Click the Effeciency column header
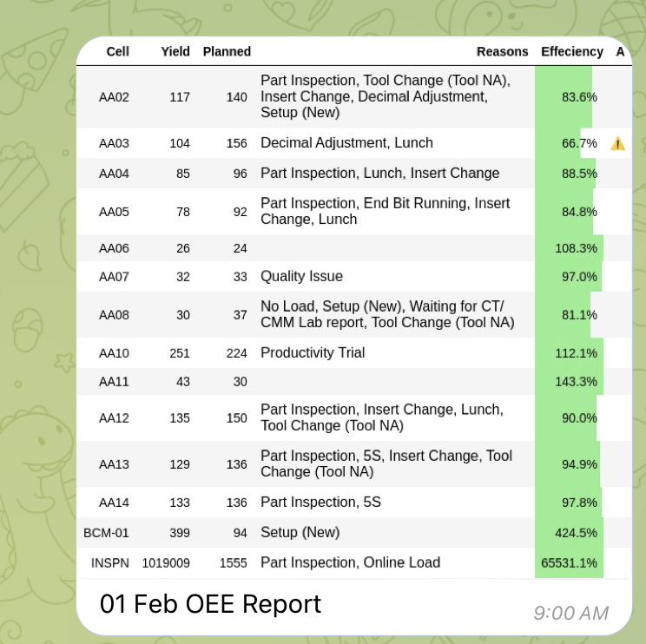 coord(572,51)
